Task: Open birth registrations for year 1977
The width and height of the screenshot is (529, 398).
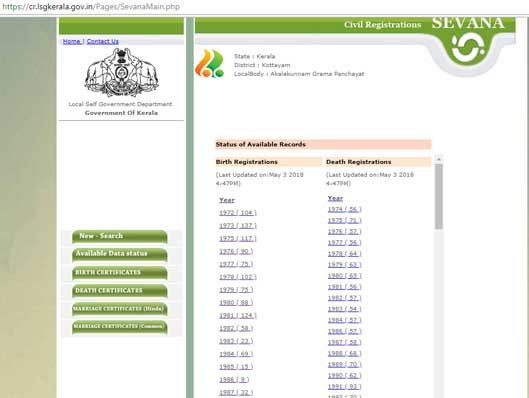Action: point(236,264)
